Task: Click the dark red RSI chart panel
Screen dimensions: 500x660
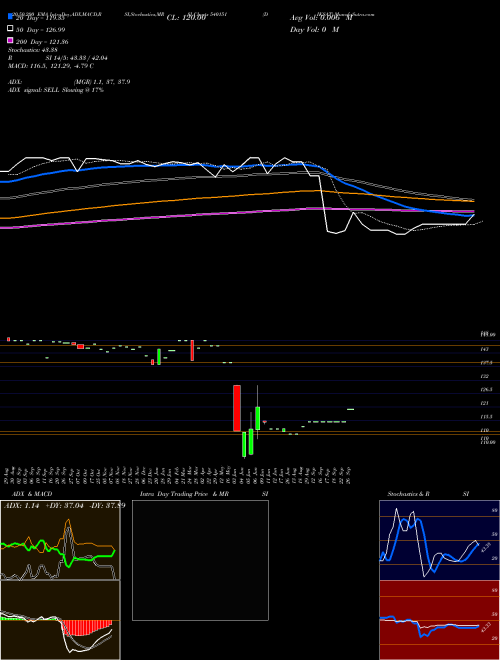Action: [x=439, y=620]
